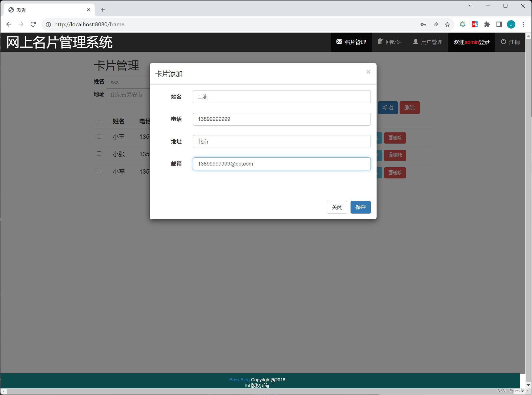Check the select-all checkbox in table header

click(x=99, y=123)
